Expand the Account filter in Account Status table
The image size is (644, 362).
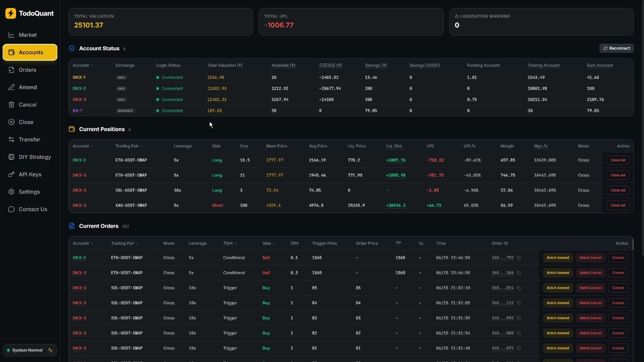click(x=83, y=65)
